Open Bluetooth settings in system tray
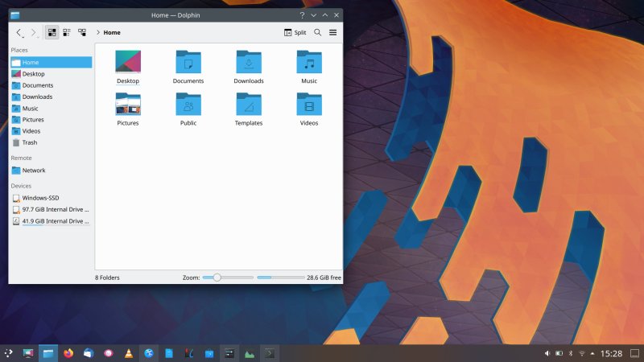Image resolution: width=644 pixels, height=362 pixels. tap(571, 353)
